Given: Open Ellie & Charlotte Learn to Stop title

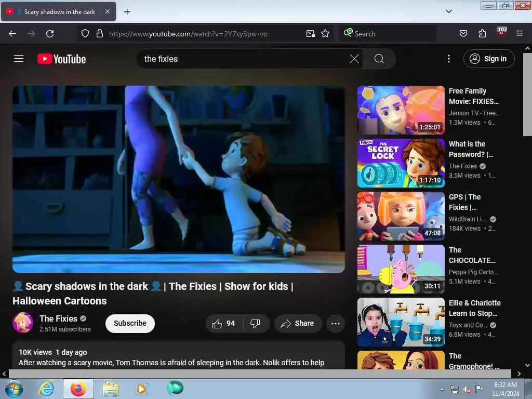Looking at the screenshot, I should (x=475, y=308).
